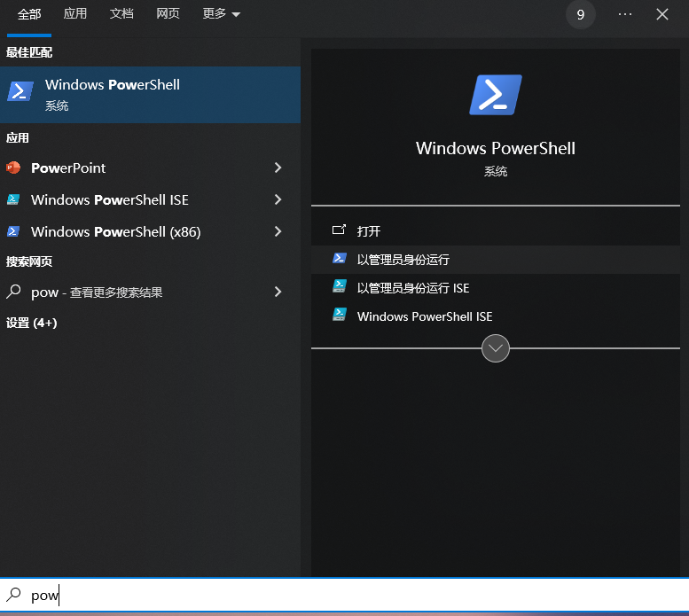
Task: Open the three-dot options menu
Action: pos(625,14)
